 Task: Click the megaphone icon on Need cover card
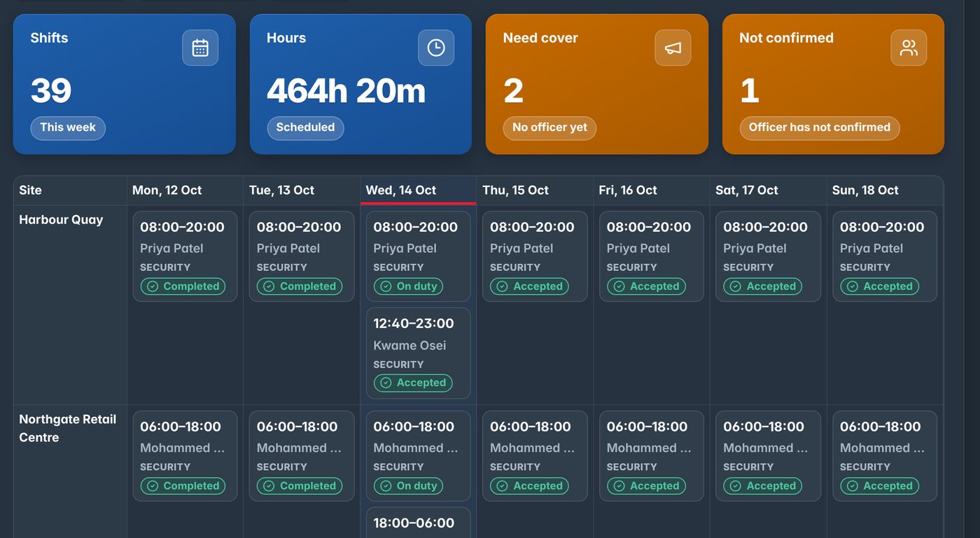(673, 48)
